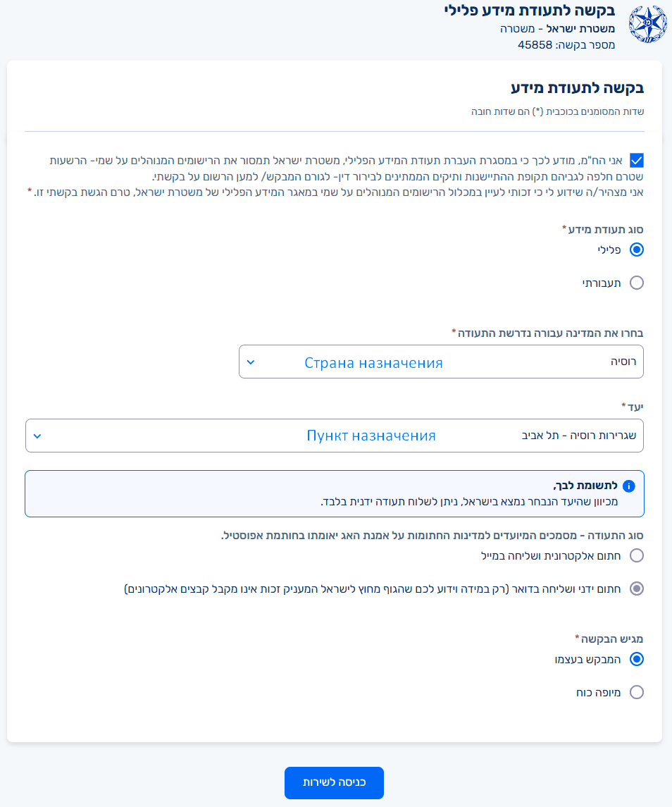Choose electronic signature and email delivery
Screen dimensions: 672x807
point(637,555)
